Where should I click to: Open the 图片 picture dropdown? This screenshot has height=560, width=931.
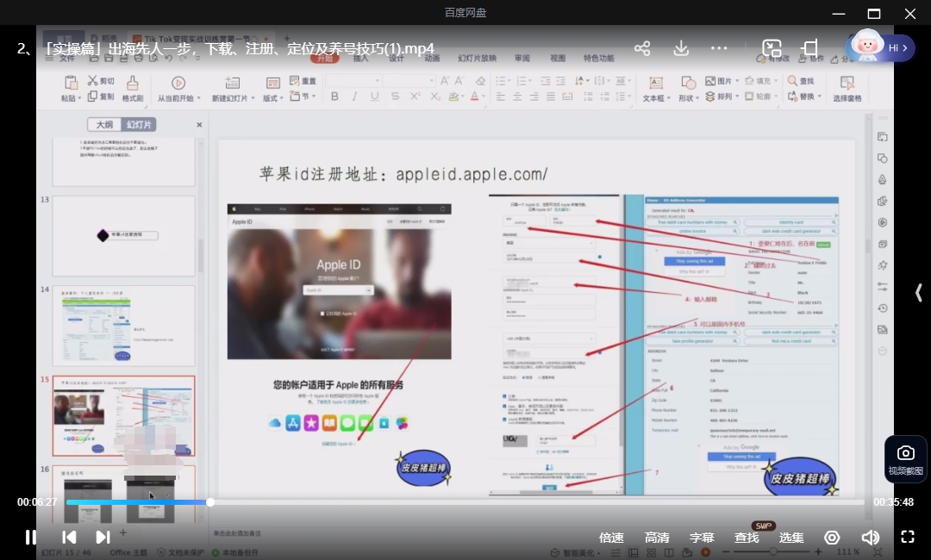722,81
